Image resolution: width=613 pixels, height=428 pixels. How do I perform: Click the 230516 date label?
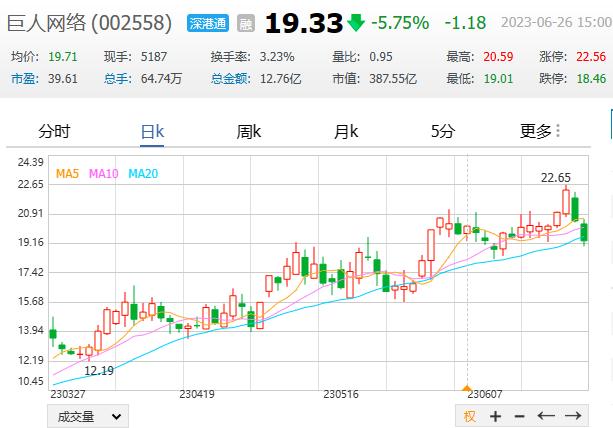[341, 394]
